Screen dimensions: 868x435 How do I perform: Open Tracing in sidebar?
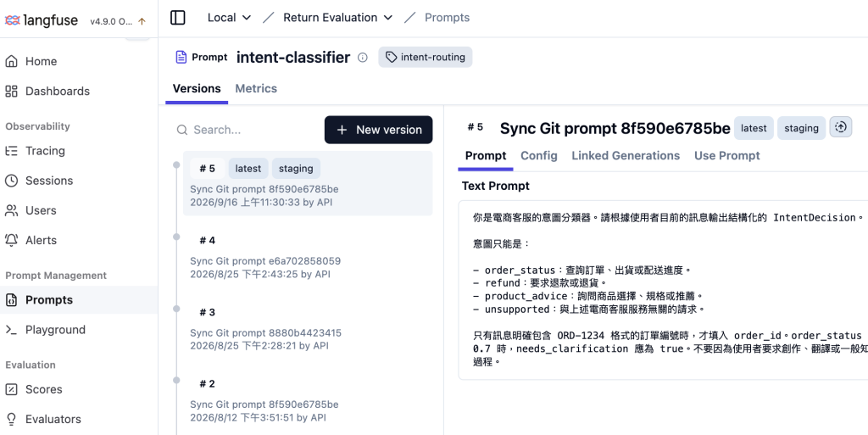[x=79, y=151]
